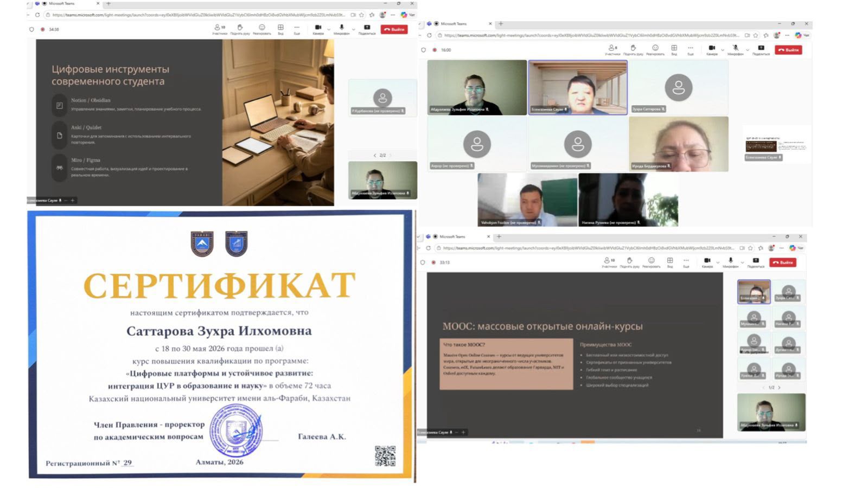Expand microphone options arrow in the 34:38 meeting
This screenshot has width=868, height=488.
(x=354, y=29)
